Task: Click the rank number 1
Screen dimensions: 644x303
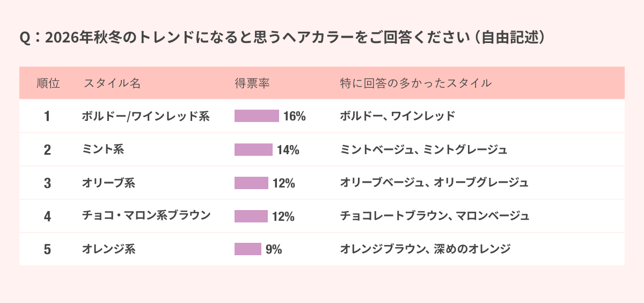Action: click(47, 116)
